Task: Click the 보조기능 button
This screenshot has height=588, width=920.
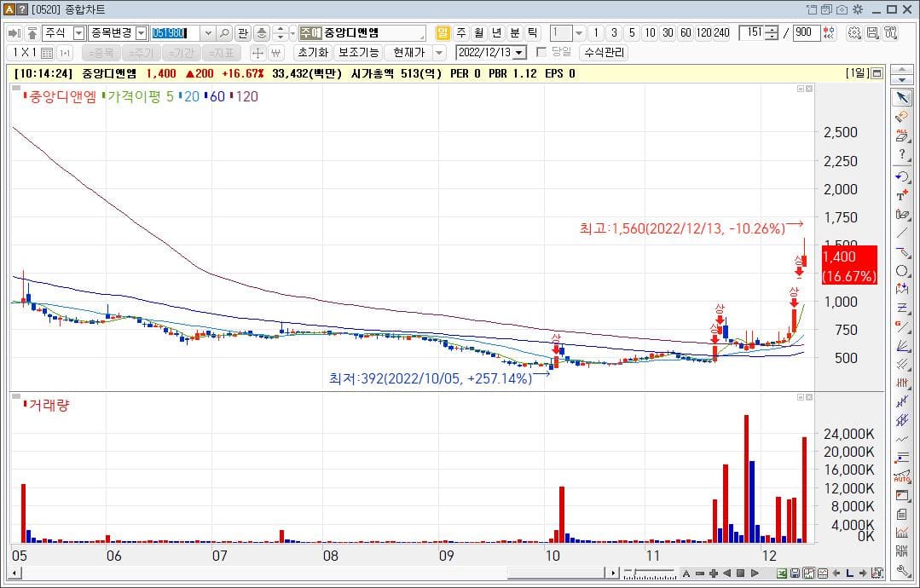Action: point(358,53)
